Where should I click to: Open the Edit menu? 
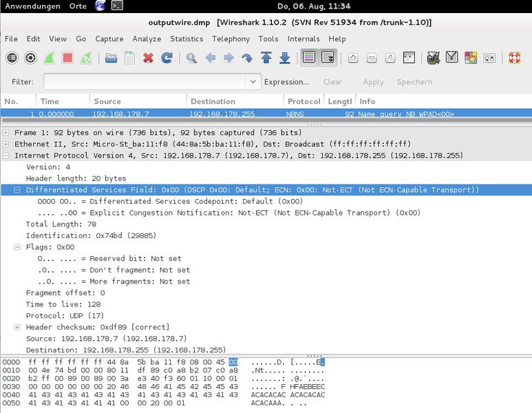pyautogui.click(x=33, y=39)
